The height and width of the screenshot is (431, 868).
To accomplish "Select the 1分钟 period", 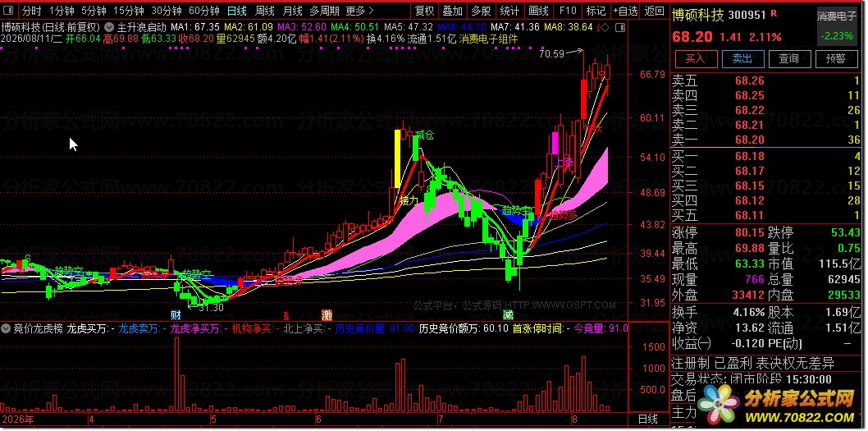I will [62, 11].
